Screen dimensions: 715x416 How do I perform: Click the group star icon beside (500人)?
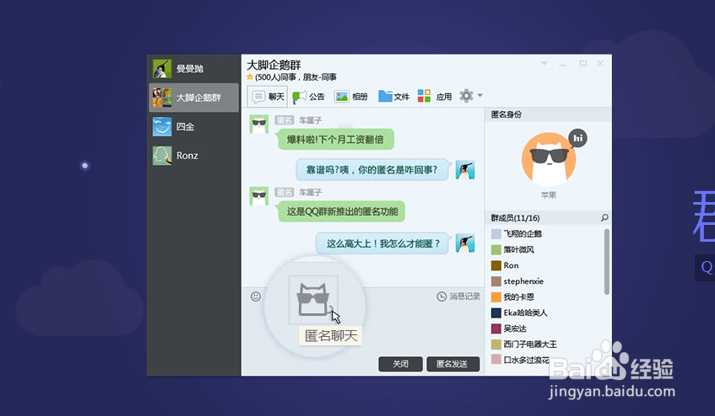(x=250, y=77)
